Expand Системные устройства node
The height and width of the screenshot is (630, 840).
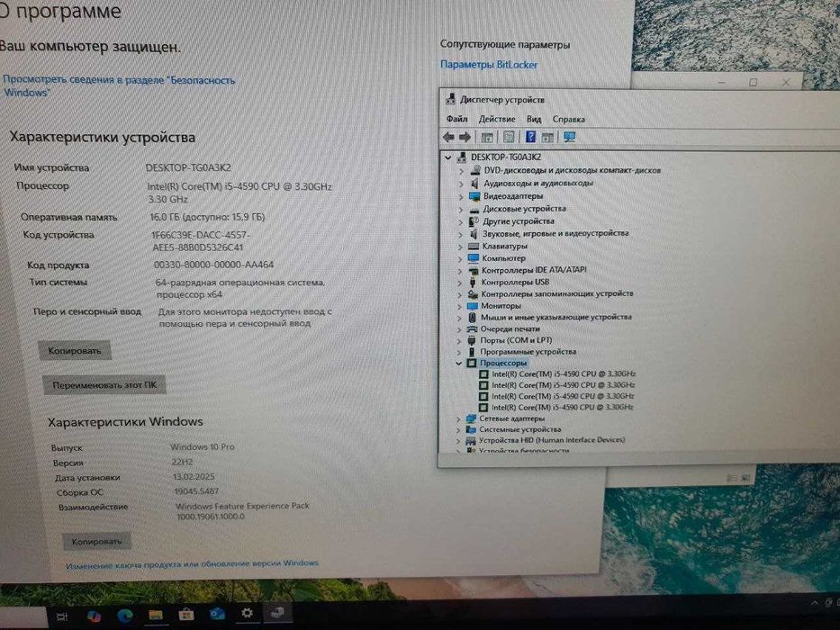pyautogui.click(x=458, y=429)
